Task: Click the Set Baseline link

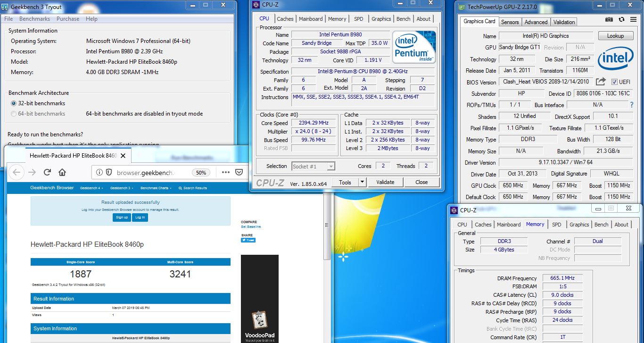Action: coord(251,227)
